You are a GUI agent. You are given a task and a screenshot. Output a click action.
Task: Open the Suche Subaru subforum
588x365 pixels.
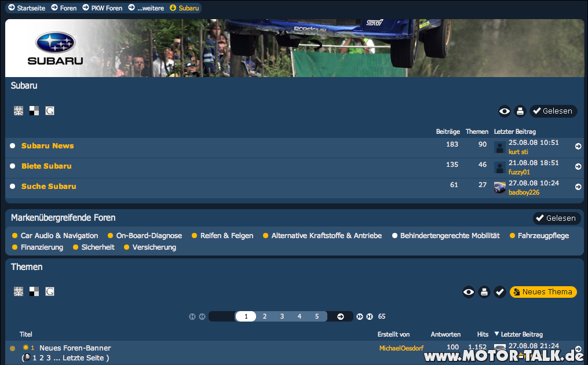[49, 186]
